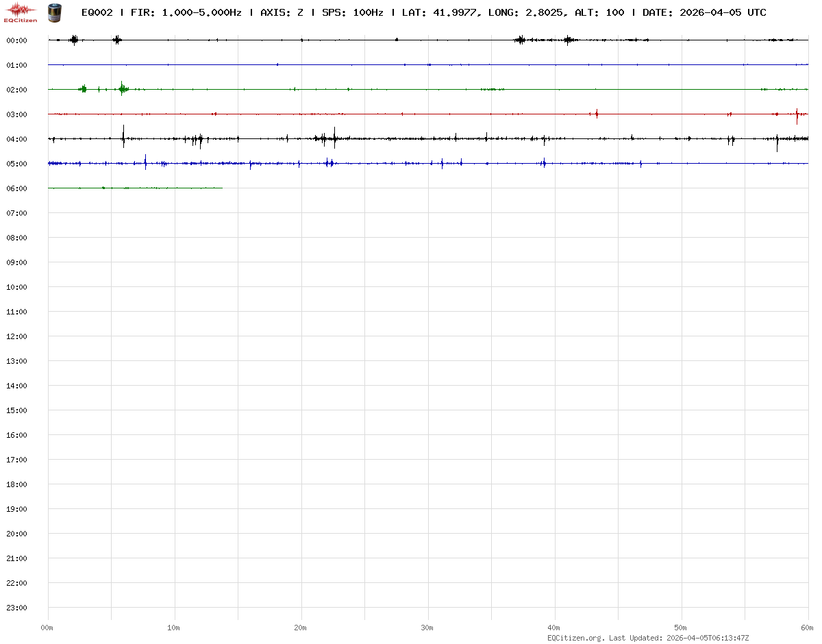Viewport: 822px width, 644px height.
Task: Select the 06:00 hour row label
Action: 16,188
